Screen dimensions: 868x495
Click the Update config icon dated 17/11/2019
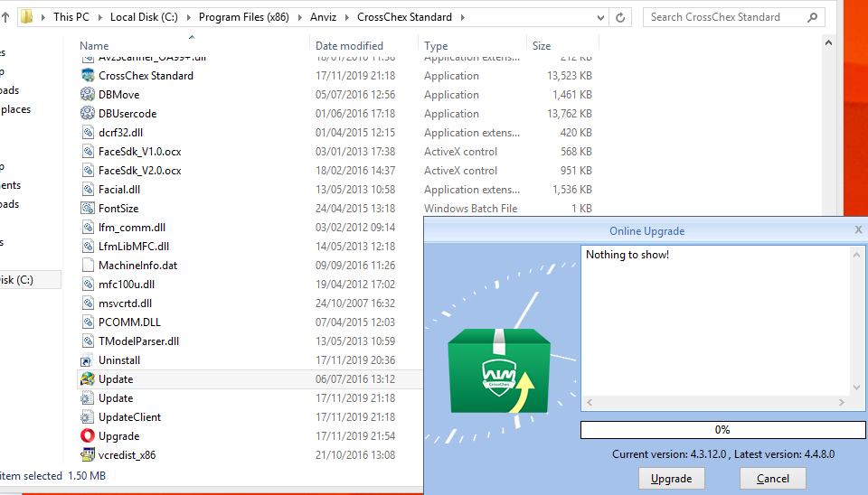click(88, 397)
